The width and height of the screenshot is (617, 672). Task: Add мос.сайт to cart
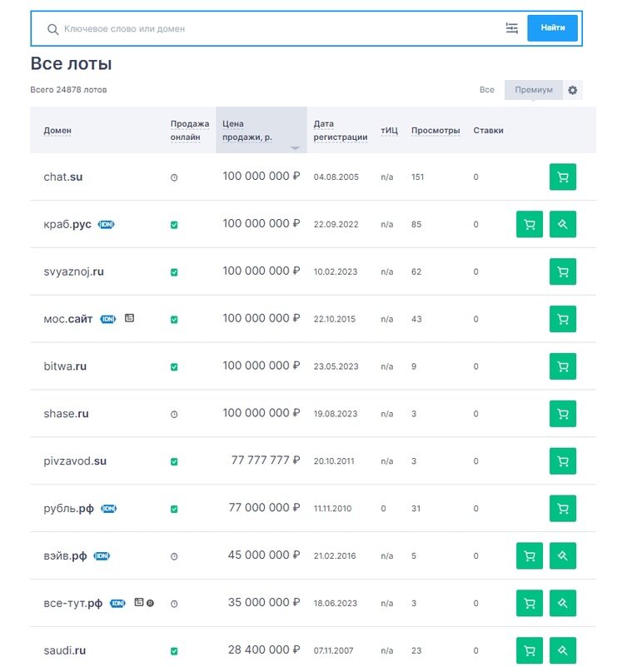(563, 319)
